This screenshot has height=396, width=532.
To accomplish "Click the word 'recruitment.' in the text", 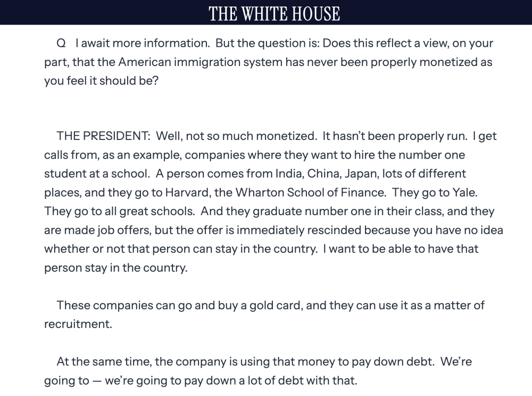I will tap(78, 324).
